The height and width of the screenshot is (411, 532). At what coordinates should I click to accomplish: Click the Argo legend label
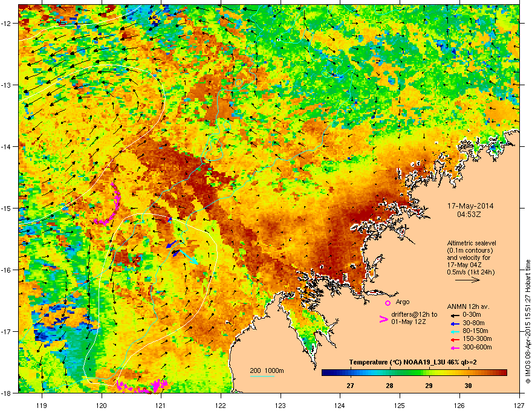403,302
